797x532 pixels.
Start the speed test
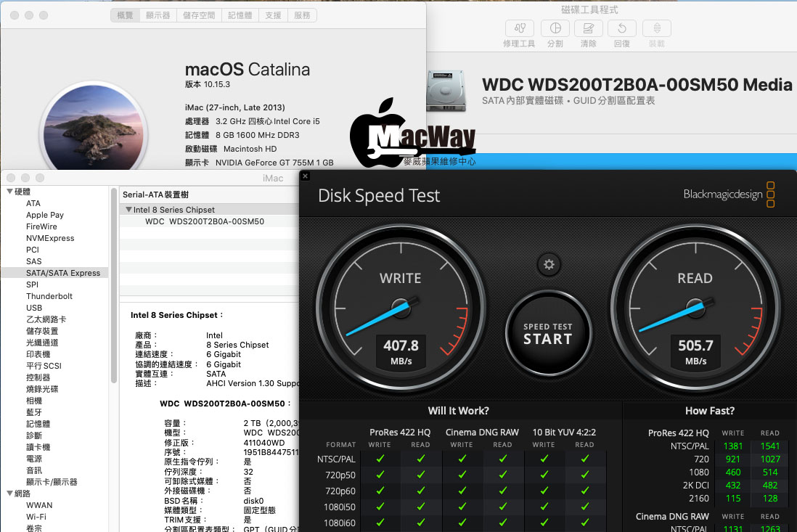pos(548,334)
